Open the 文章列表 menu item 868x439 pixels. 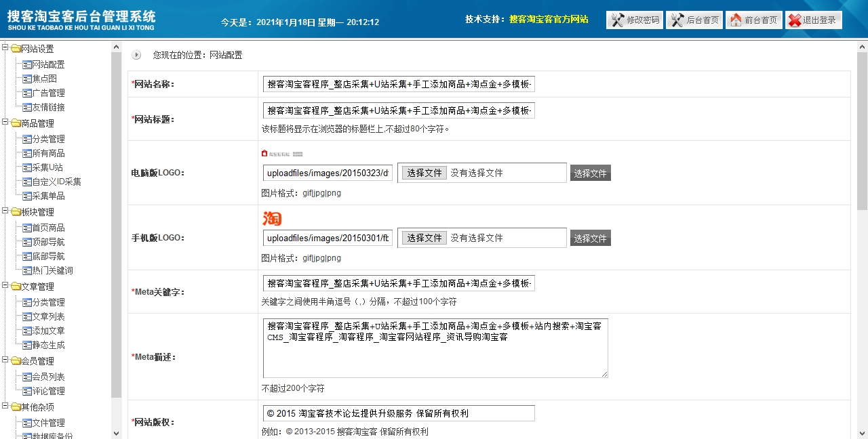click(x=49, y=317)
